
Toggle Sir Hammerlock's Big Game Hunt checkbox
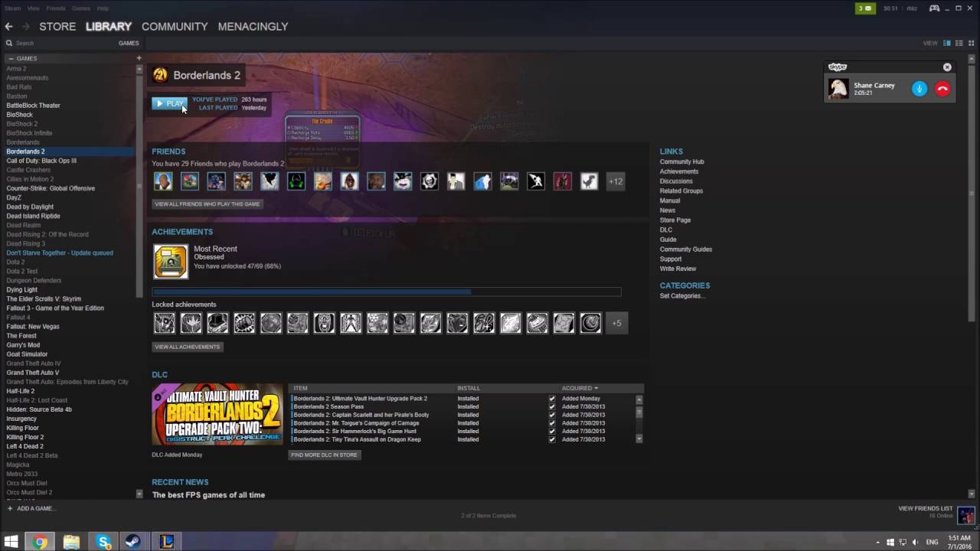coord(552,432)
